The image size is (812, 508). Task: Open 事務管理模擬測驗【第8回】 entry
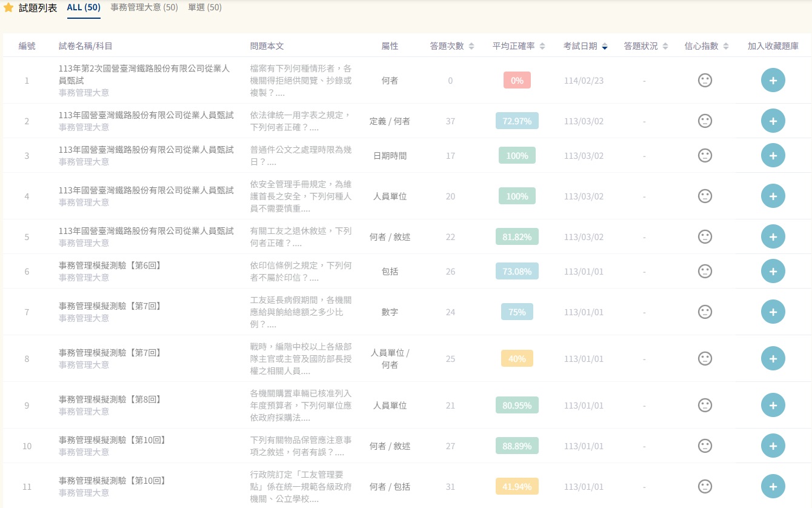(110, 399)
